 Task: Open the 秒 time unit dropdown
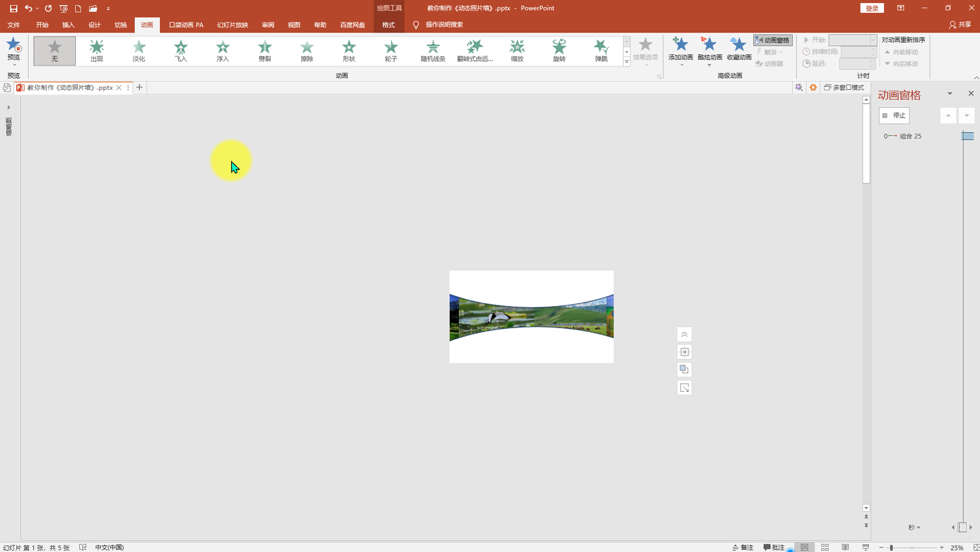(x=914, y=528)
